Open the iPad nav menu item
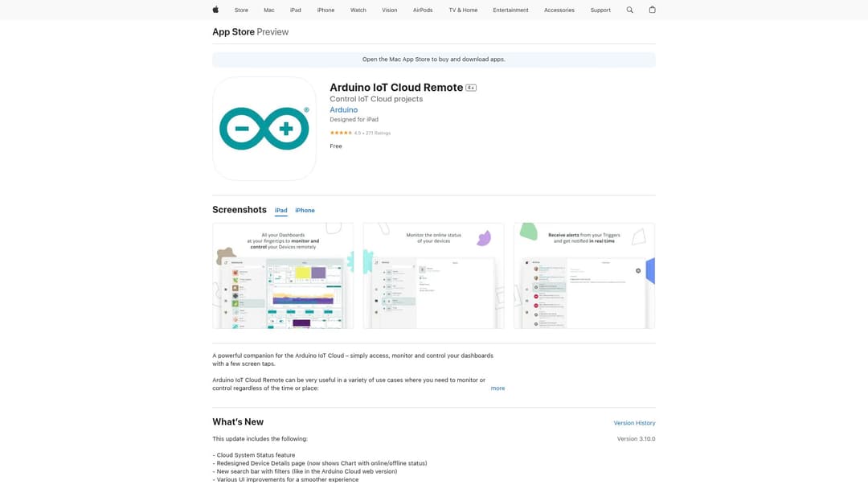 pyautogui.click(x=296, y=10)
